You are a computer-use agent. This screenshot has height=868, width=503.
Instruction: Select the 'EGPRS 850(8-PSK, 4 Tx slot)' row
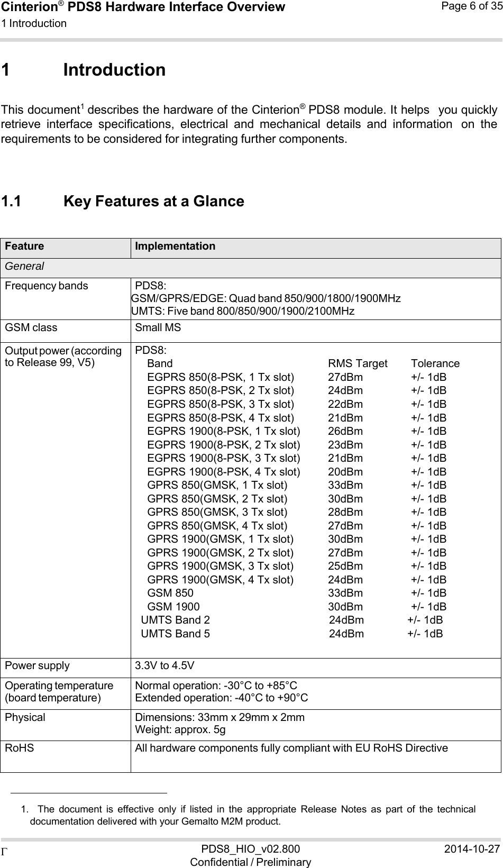[x=297, y=418]
